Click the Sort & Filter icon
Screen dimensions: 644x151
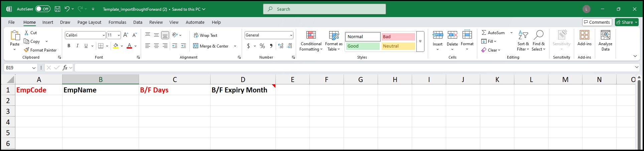point(523,35)
